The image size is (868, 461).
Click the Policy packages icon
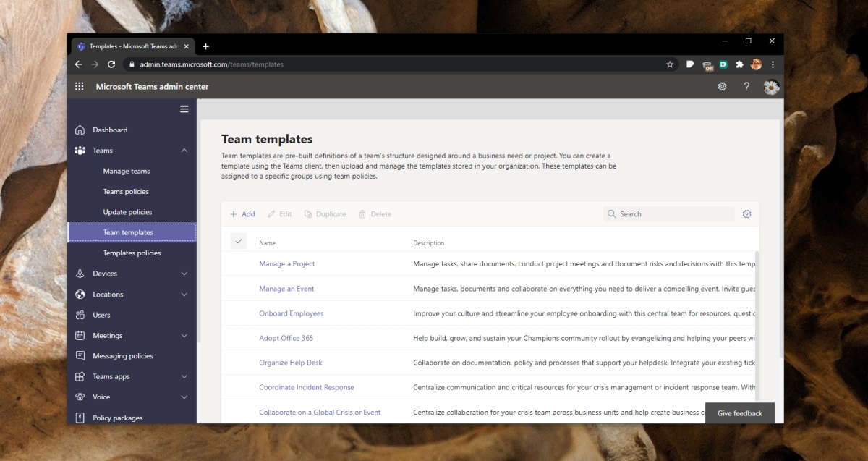[80, 418]
